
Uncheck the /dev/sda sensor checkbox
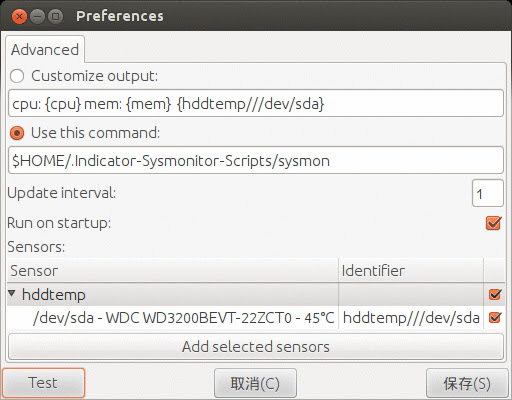(495, 317)
